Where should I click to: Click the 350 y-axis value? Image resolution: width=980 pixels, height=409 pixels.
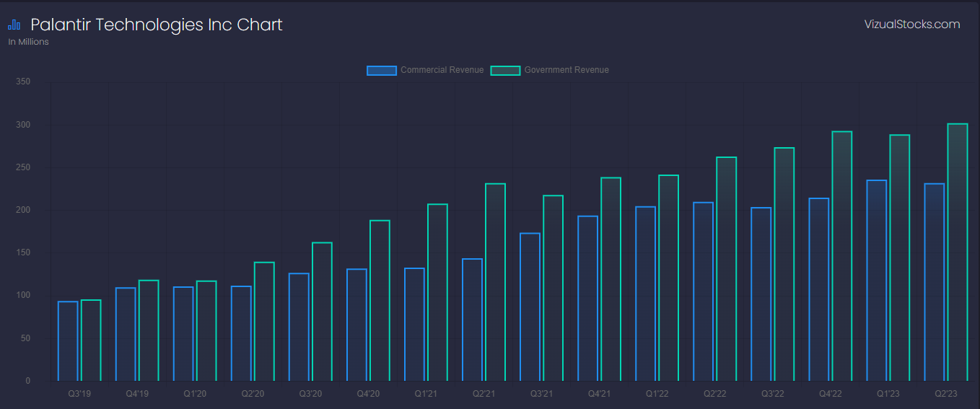click(23, 82)
